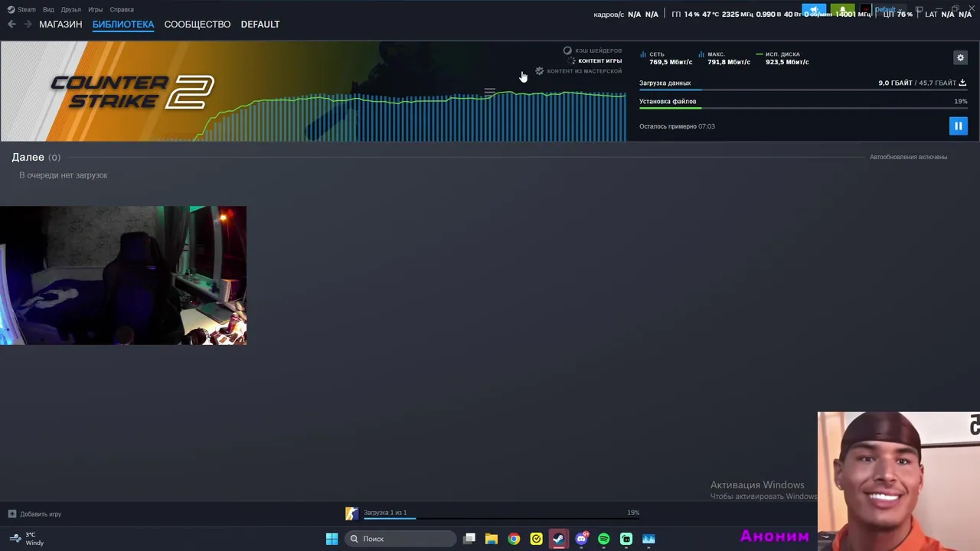Open the weather widget showing 3°C Windy

click(26, 539)
